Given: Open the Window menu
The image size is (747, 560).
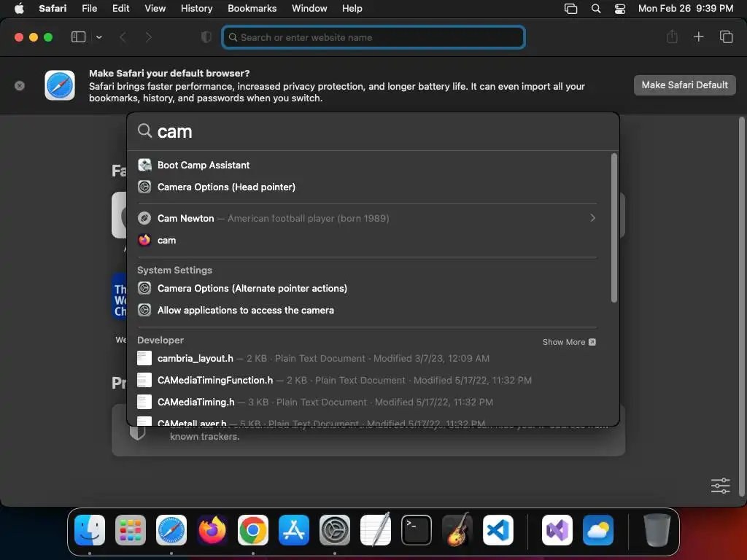Looking at the screenshot, I should (x=309, y=8).
